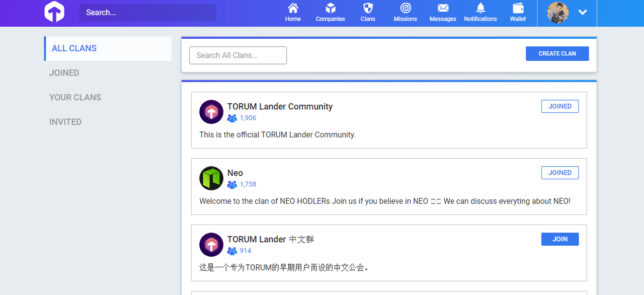Image resolution: width=644 pixels, height=295 pixels.
Task: Click the Chinese guild description text
Action: (285, 268)
